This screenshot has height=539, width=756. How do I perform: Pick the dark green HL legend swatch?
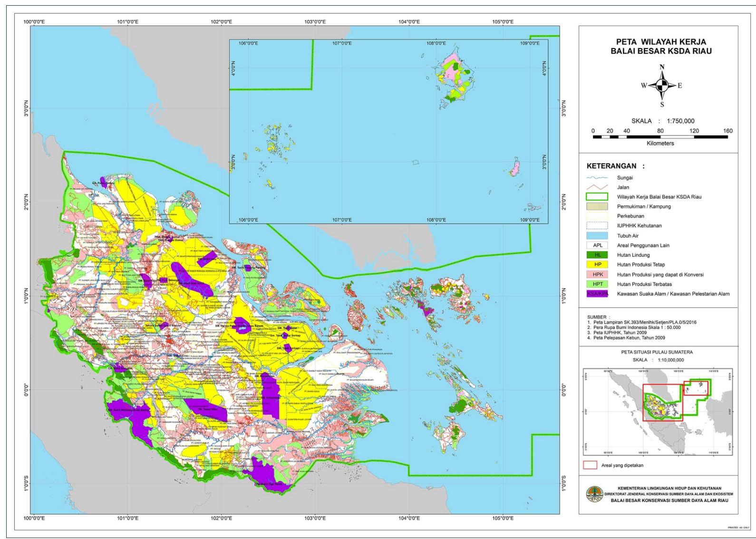597,255
